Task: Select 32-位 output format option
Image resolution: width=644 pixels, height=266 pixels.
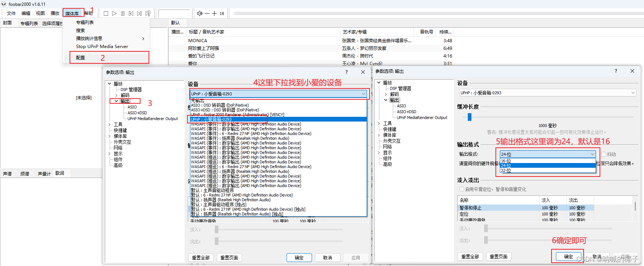Action: [x=548, y=170]
